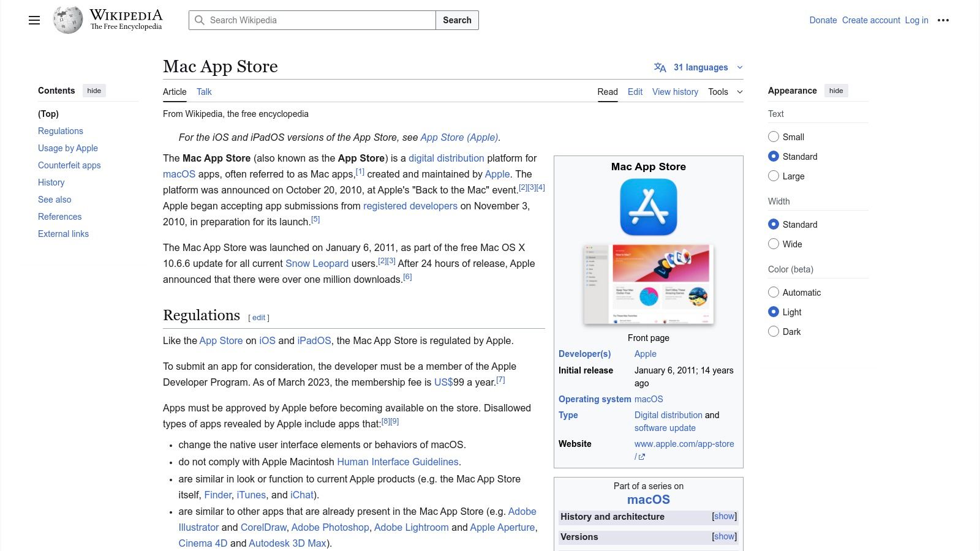Viewport: 980px width, 551px height.
Task: Select Small text size
Action: pos(774,137)
